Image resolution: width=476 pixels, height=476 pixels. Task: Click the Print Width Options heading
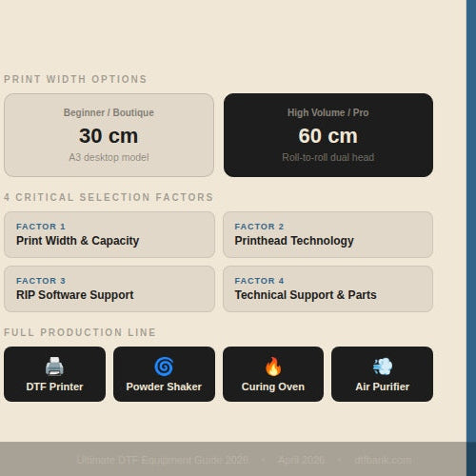coord(75,79)
